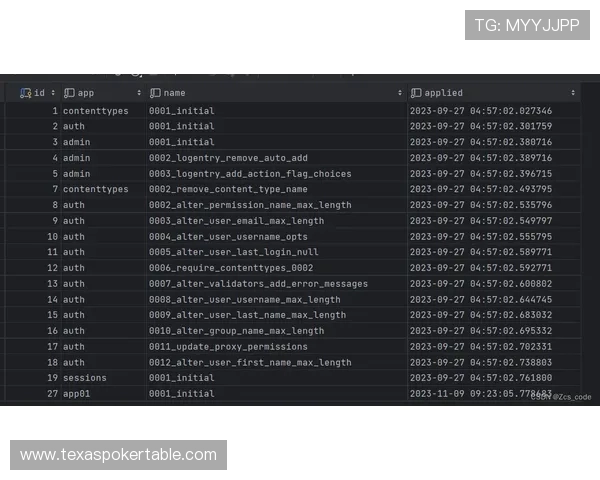Click the id column key icon
The image size is (600, 480).
pyautogui.click(x=25, y=93)
